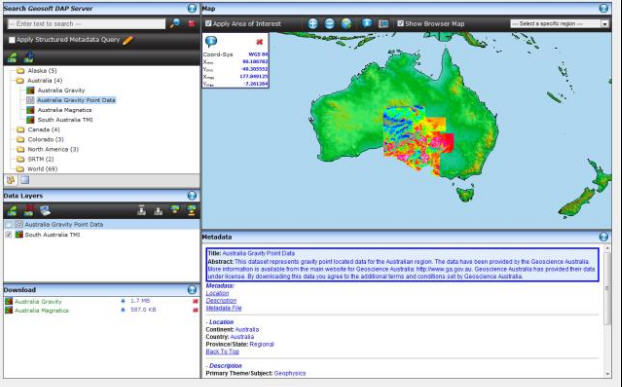Open the Metadata File link
Screen dimensions: 622x387
224,308
